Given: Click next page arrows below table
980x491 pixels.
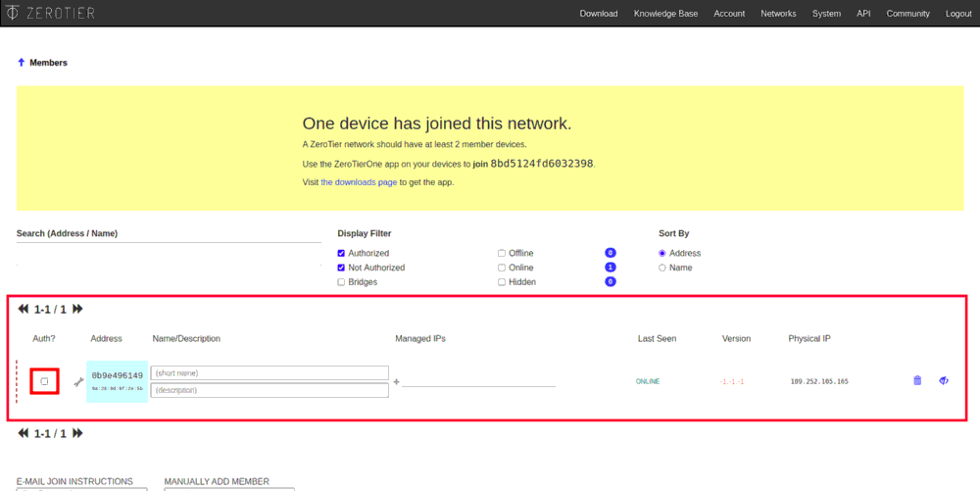Looking at the screenshot, I should [x=77, y=433].
